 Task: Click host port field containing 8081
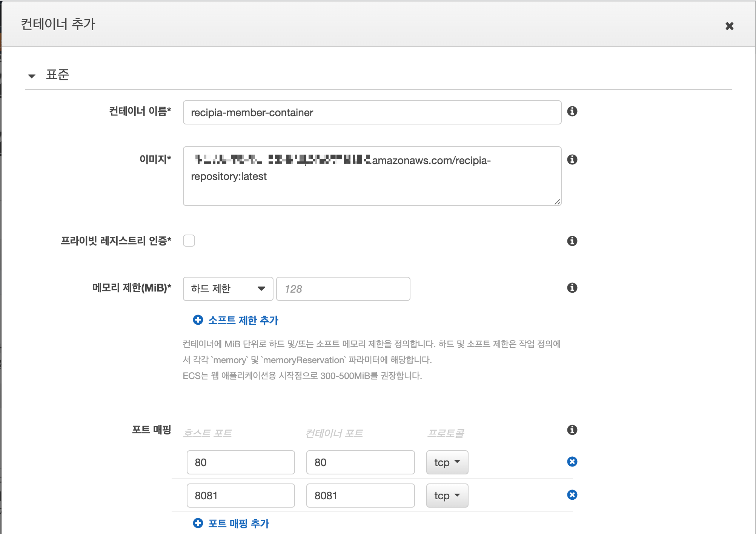(241, 496)
